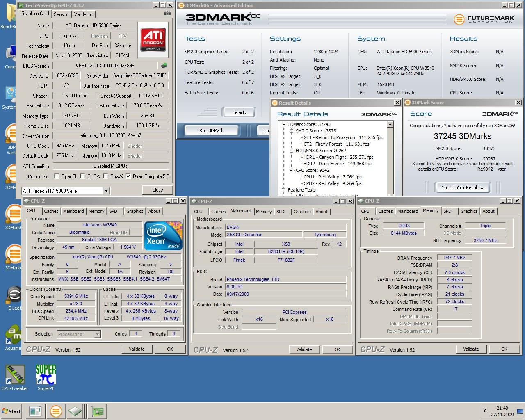Select the E-Leet desktop icon
This screenshot has width=525, height=420.
click(x=14, y=298)
